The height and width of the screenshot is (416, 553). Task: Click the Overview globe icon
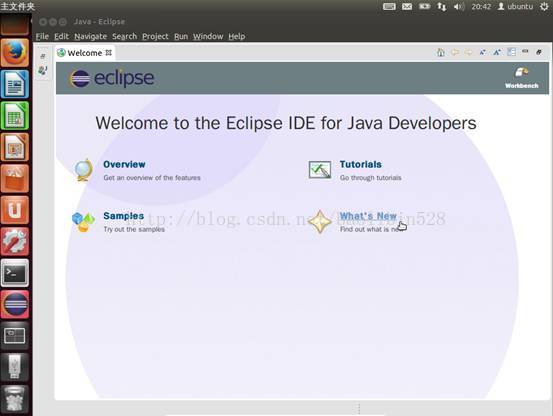(84, 170)
